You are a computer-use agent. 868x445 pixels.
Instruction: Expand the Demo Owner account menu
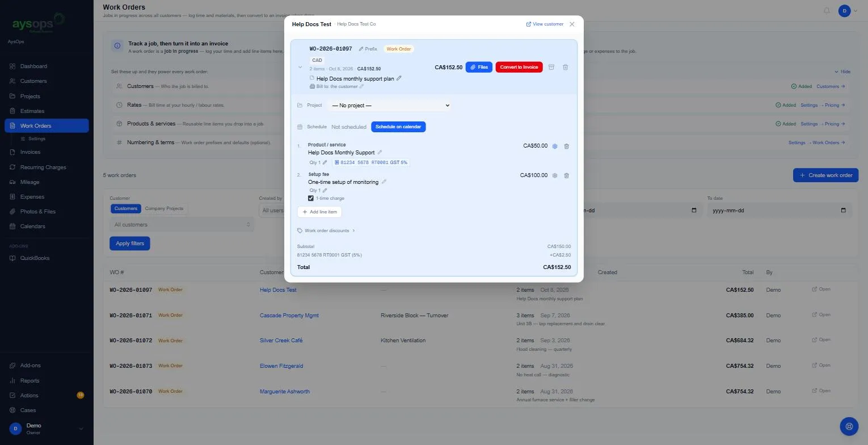[x=47, y=429]
